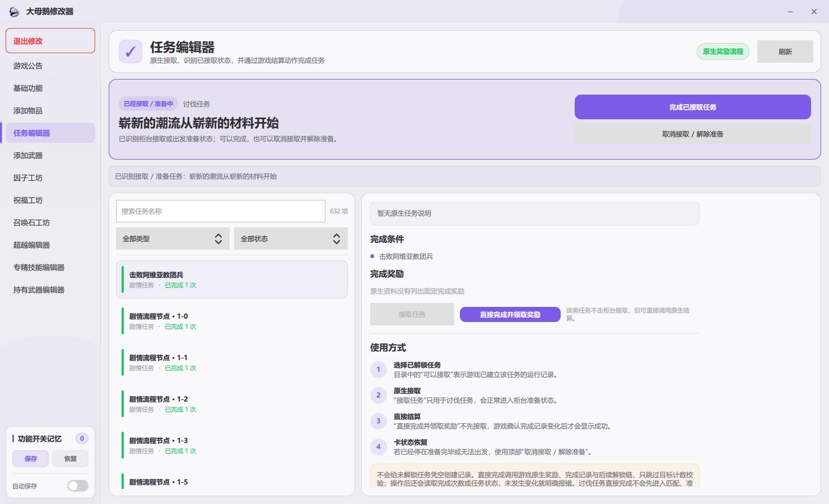Click the 已经接取 / 准备中 status tag

(148, 104)
